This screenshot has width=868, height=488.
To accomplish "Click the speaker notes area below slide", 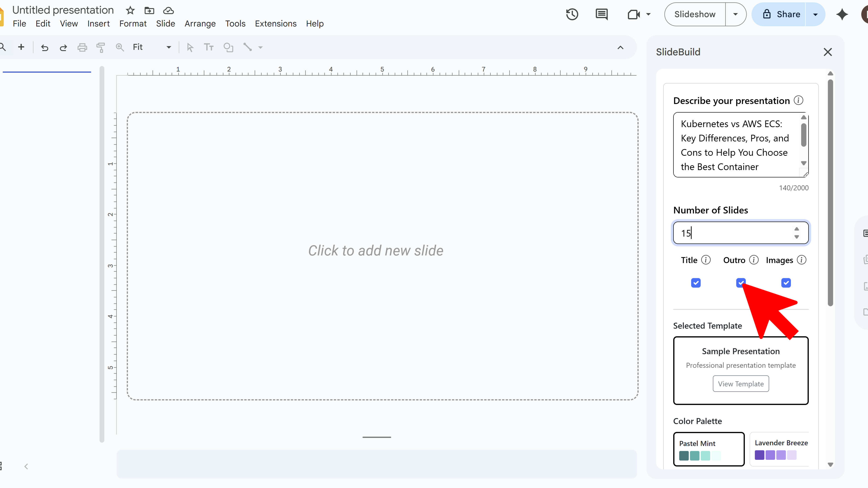I will click(377, 464).
